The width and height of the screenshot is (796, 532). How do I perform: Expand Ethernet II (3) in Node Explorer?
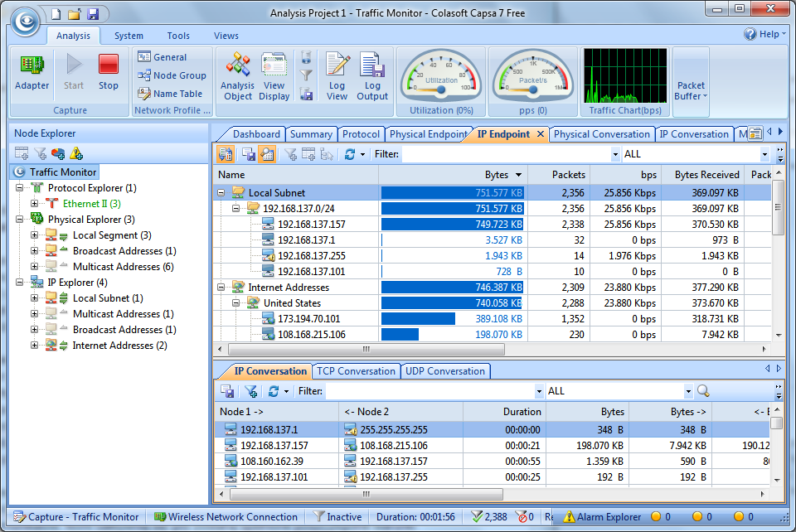click(34, 204)
